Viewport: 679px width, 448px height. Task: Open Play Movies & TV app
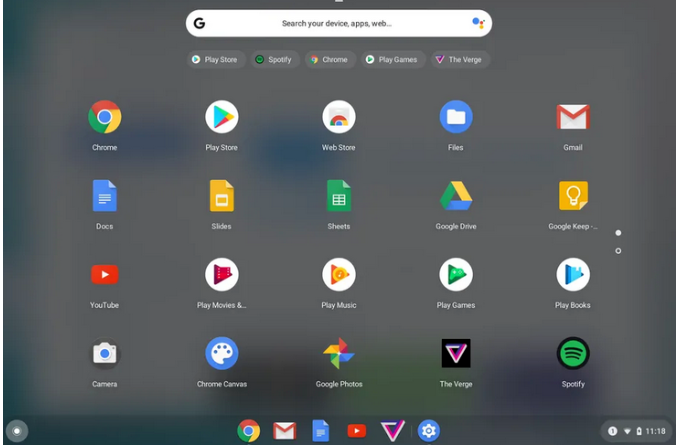point(222,274)
